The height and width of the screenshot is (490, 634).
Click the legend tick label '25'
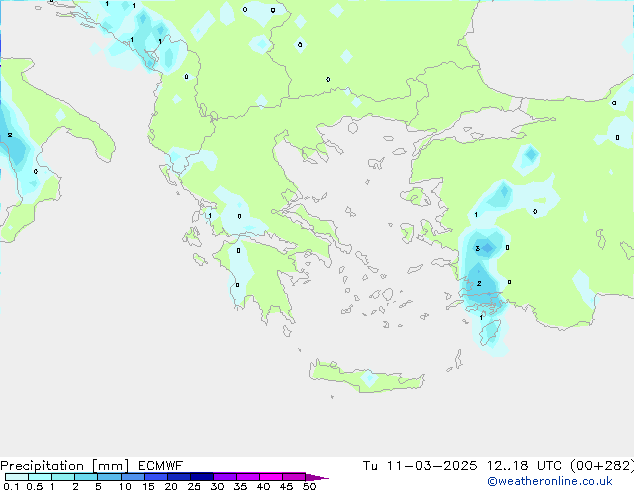[194, 486]
